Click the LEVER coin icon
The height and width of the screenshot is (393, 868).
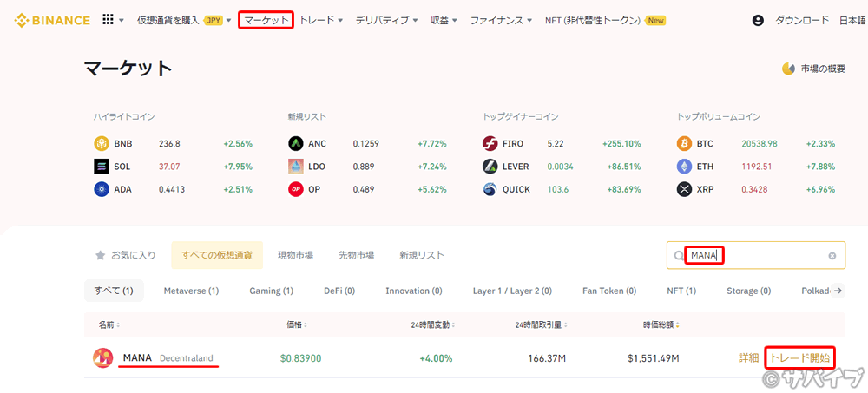pos(490,167)
